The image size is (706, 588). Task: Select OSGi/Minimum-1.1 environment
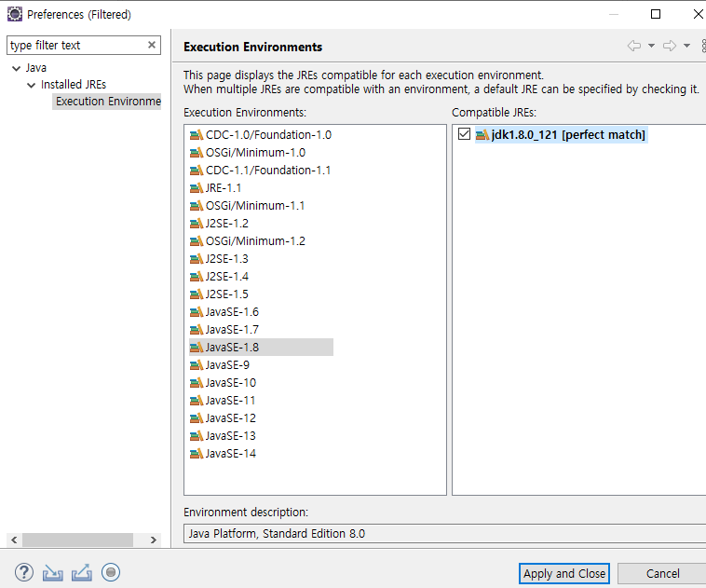pyautogui.click(x=247, y=205)
